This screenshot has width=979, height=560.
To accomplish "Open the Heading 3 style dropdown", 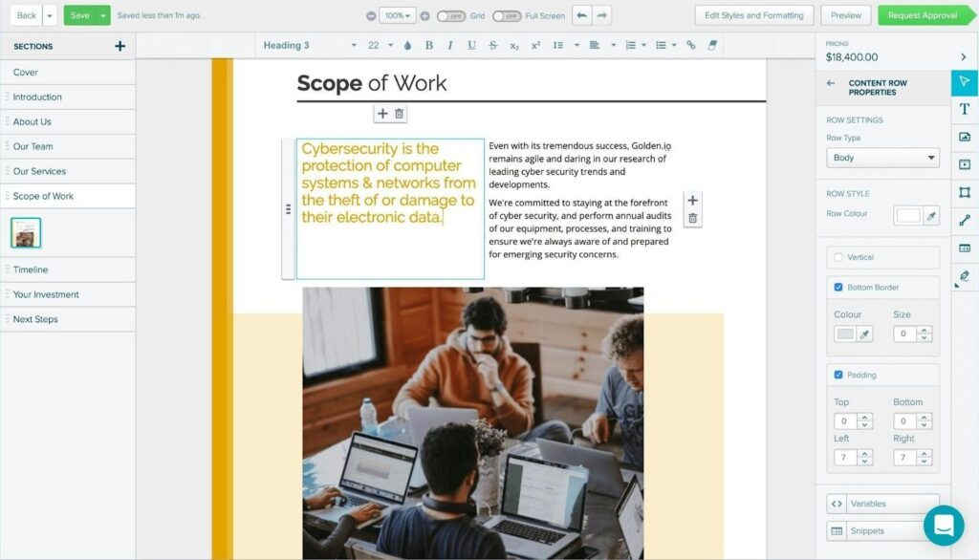I will point(309,45).
